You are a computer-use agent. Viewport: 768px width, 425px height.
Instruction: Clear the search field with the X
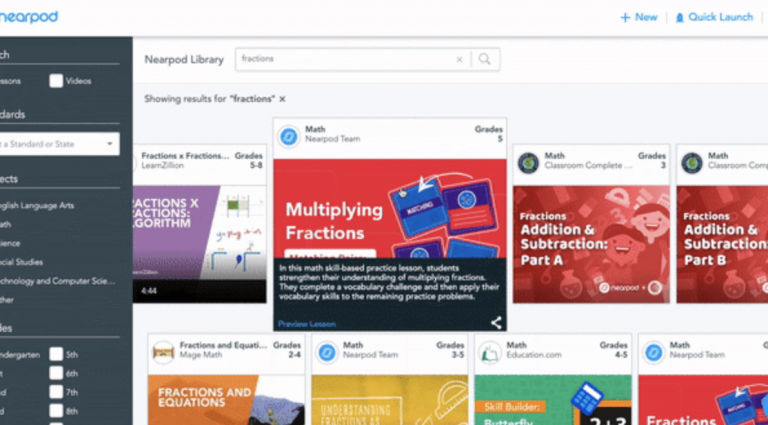[x=459, y=59]
